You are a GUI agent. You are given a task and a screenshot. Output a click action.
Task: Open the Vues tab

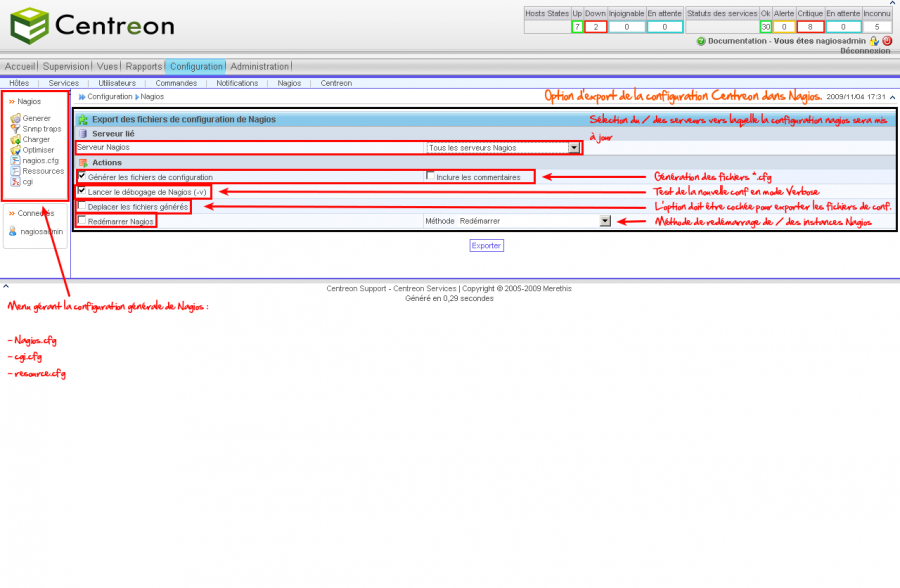pyautogui.click(x=107, y=67)
